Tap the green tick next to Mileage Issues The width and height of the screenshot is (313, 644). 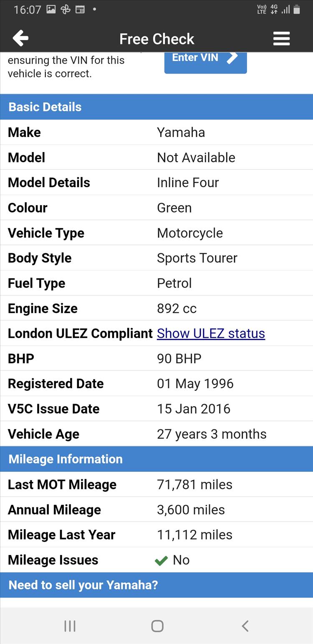tap(161, 560)
